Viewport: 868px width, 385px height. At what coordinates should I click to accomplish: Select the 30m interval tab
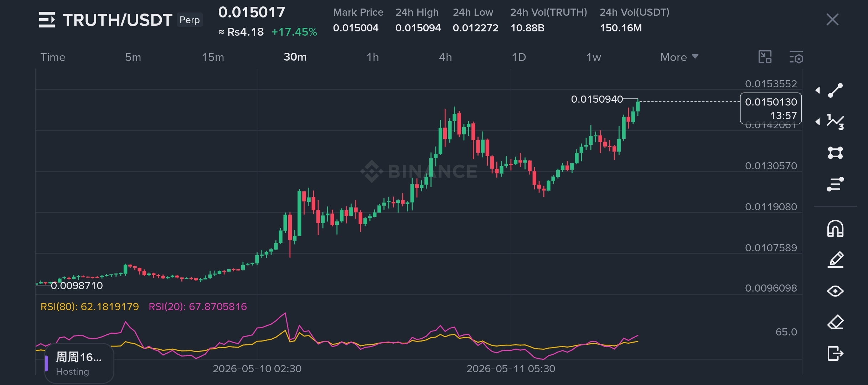coord(295,57)
